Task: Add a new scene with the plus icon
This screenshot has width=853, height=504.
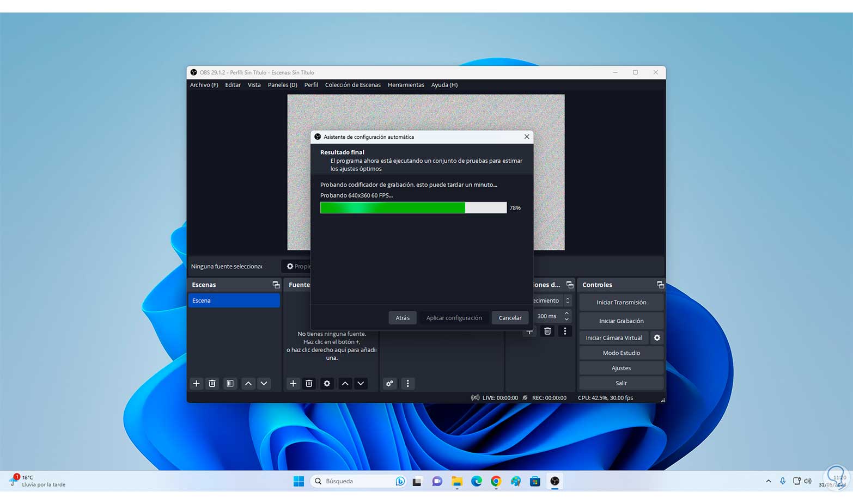Action: tap(196, 384)
